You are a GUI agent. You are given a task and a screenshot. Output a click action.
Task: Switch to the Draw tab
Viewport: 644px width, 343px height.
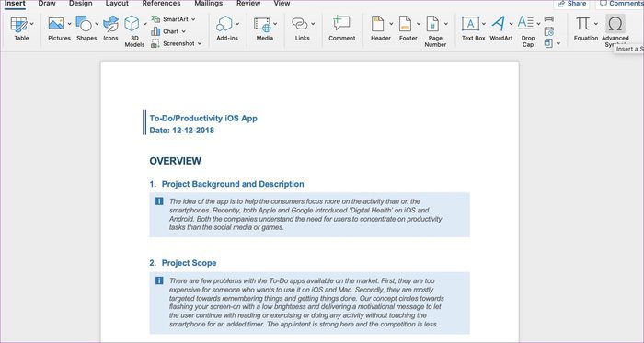(47, 4)
